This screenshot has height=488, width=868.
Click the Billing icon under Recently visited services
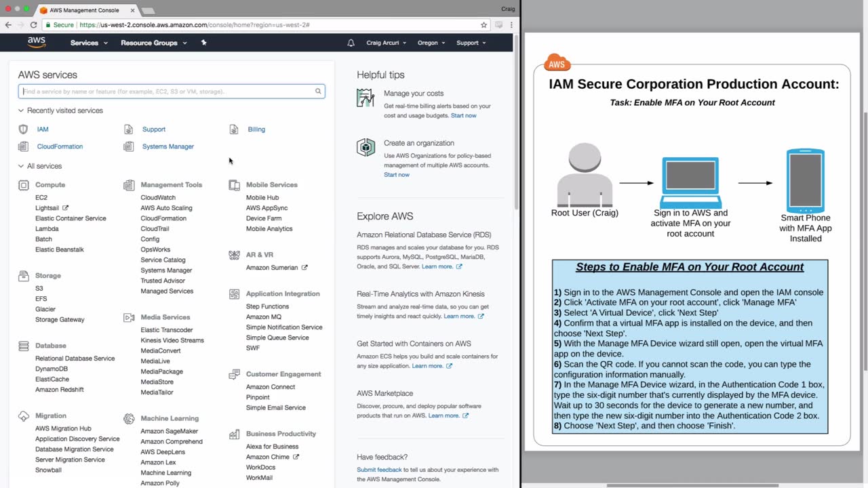(234, 129)
